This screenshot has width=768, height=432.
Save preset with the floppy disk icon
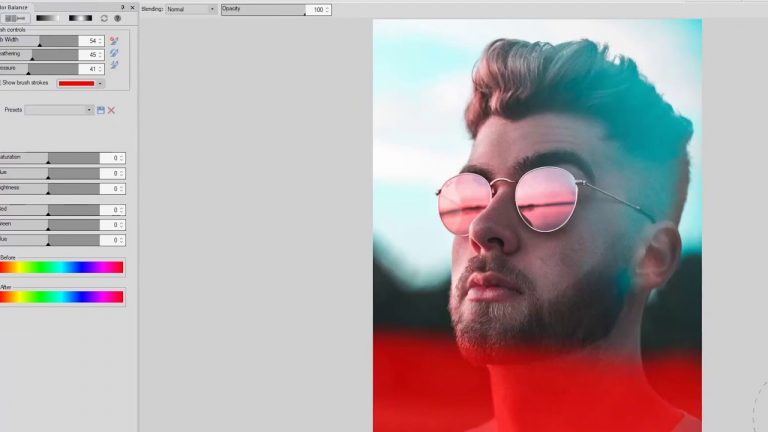(100, 110)
